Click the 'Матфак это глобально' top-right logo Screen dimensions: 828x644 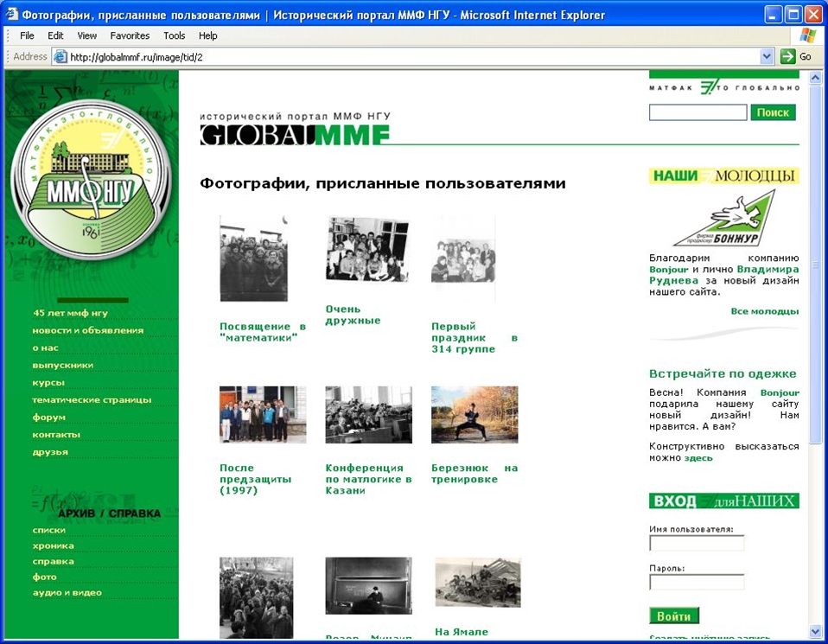pyautogui.click(x=724, y=87)
